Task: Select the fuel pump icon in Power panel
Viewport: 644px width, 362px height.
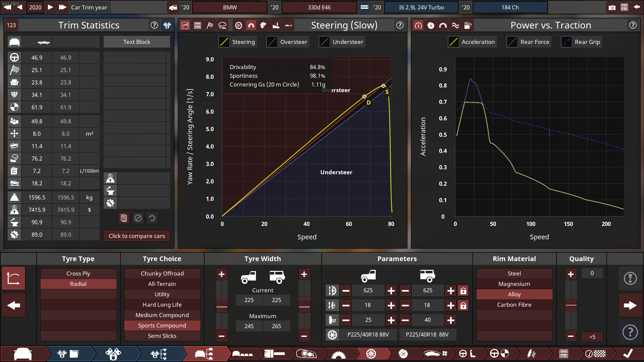Action: click(x=468, y=25)
